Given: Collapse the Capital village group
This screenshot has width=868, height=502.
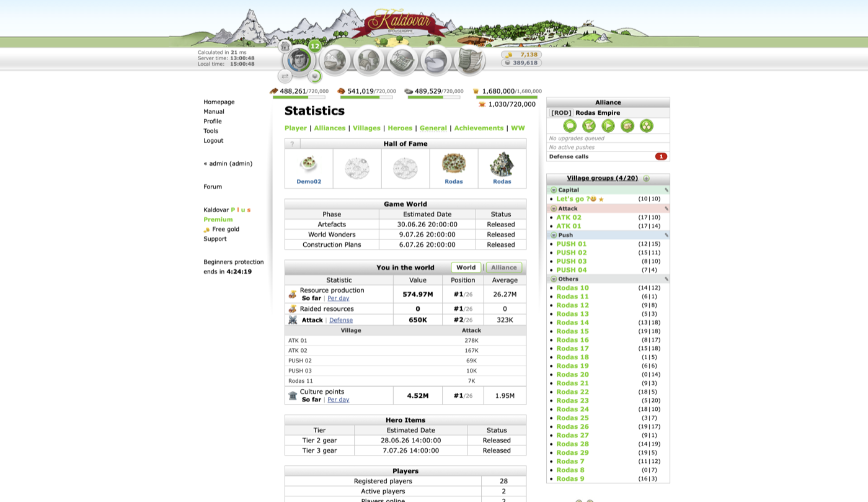Looking at the screenshot, I should pyautogui.click(x=554, y=190).
